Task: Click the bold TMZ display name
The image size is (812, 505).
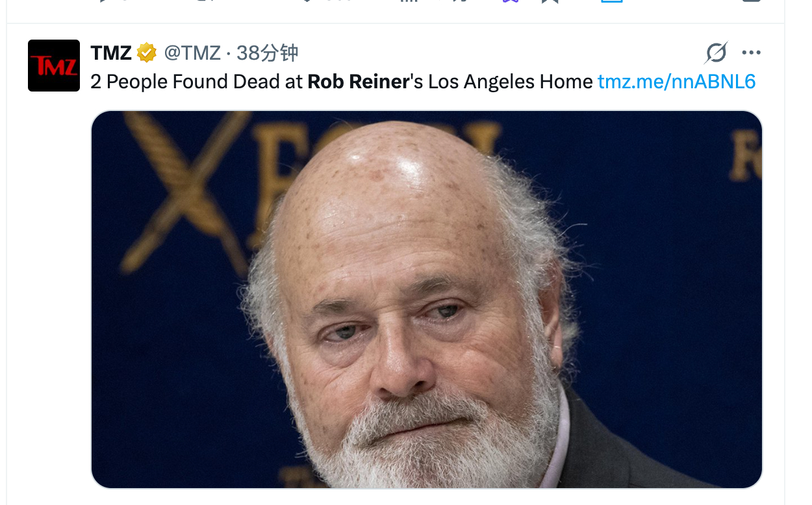Action: [111, 53]
